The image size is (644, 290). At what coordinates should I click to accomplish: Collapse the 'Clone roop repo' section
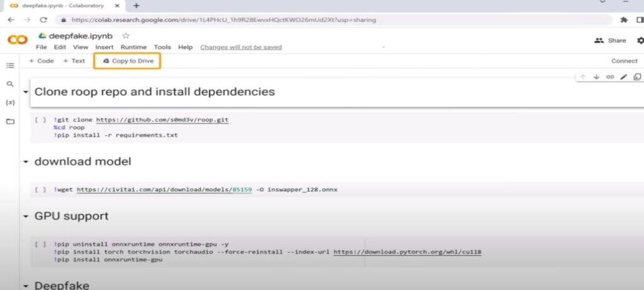pos(26,92)
